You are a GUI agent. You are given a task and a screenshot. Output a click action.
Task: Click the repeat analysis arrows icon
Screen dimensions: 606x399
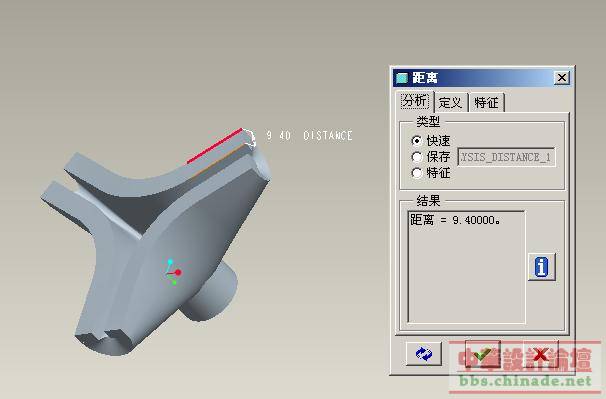(424, 353)
